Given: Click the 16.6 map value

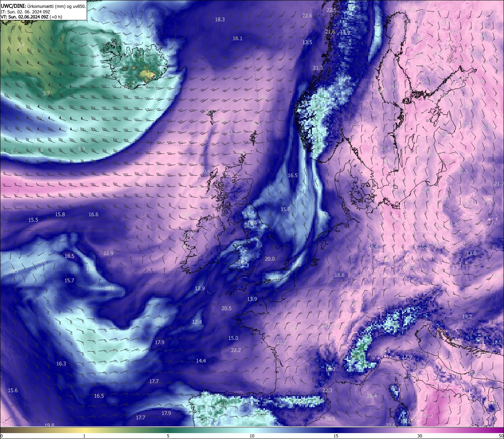Looking at the screenshot, I should (x=93, y=214).
